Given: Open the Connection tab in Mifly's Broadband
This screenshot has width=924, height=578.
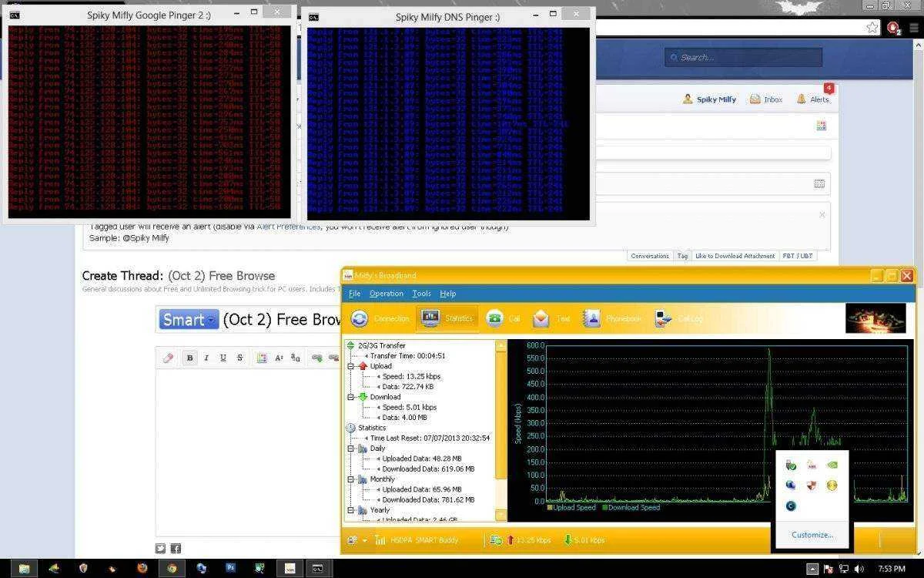Looking at the screenshot, I should [380, 318].
